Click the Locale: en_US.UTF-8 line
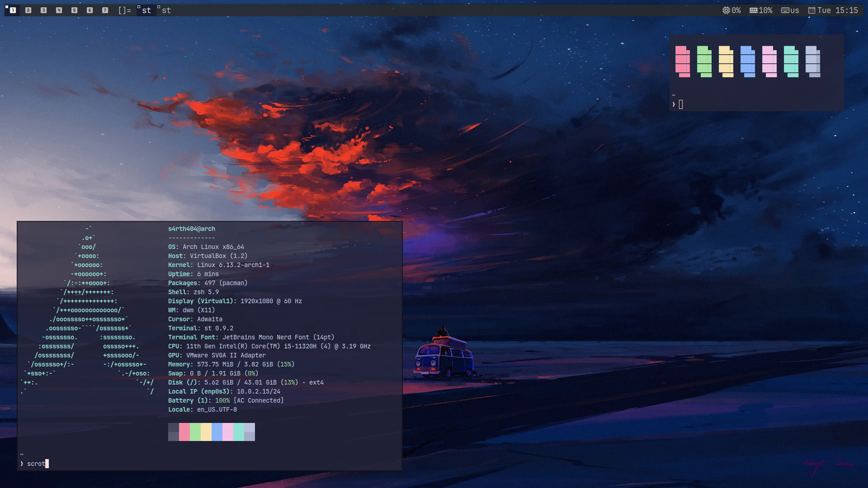Screen dimensions: 868x488 pyautogui.click(x=203, y=409)
